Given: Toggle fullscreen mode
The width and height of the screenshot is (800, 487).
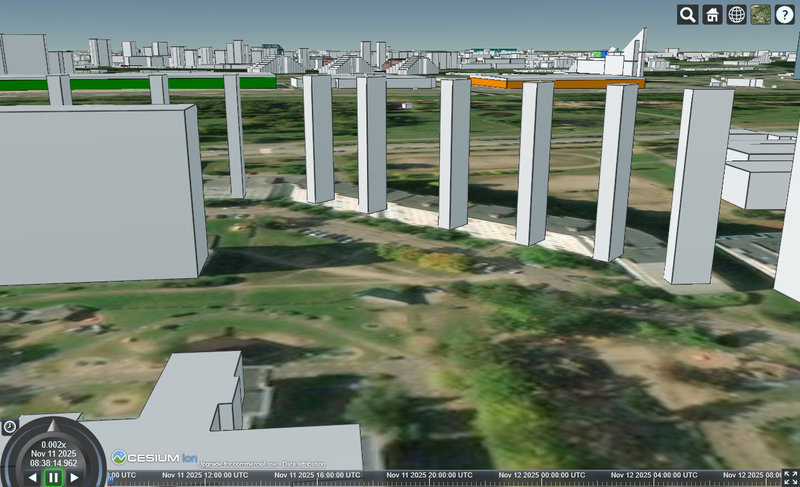Looking at the screenshot, I should [x=790, y=478].
